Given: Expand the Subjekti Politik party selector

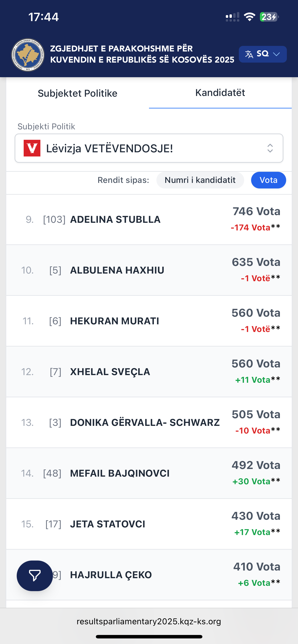Looking at the screenshot, I should tap(149, 148).
